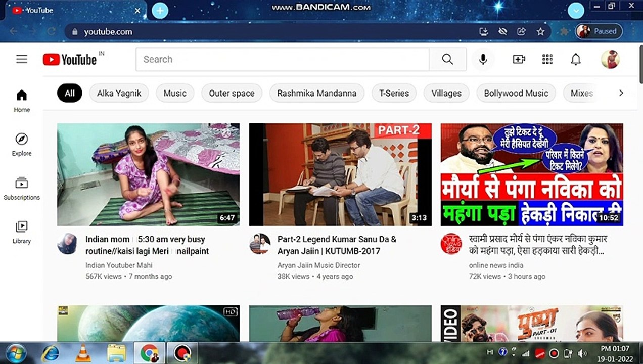Screen dimensions: 643x364
Task: Open the planet Earth HD video thumbnail
Action: click(x=148, y=323)
